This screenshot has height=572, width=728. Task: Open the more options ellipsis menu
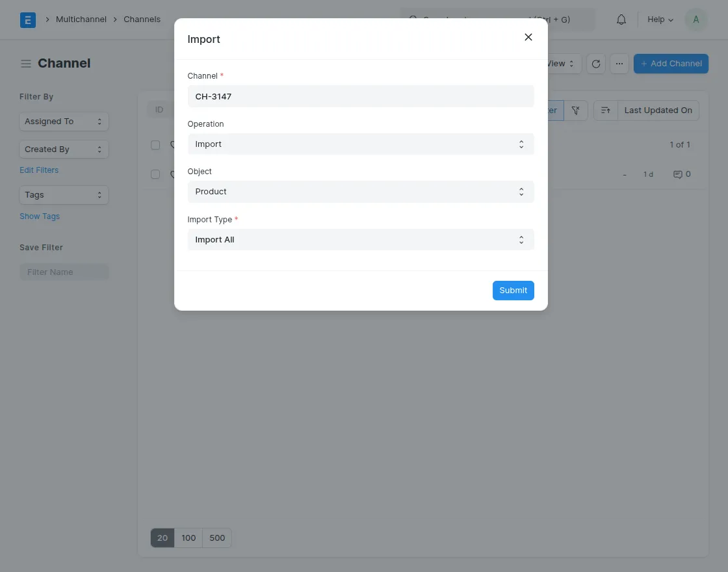619,64
